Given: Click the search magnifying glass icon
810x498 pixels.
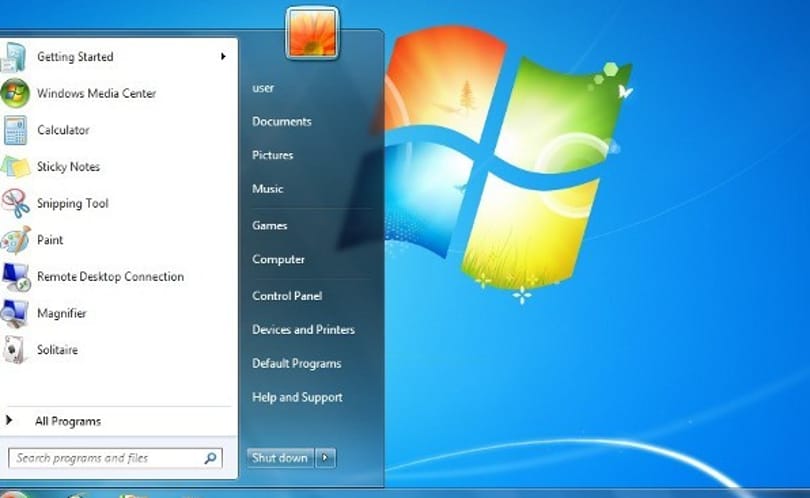Looking at the screenshot, I should tap(210, 458).
